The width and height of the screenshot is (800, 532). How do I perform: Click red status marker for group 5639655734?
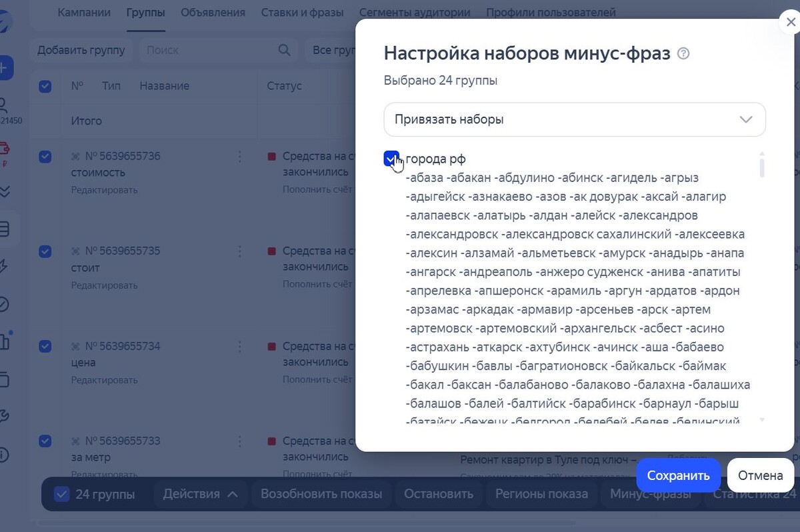click(271, 347)
